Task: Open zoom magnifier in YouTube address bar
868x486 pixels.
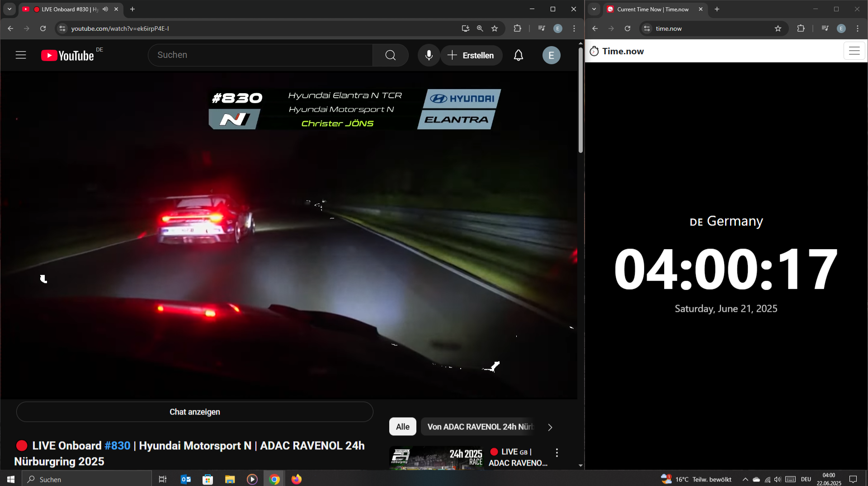Action: pos(480,28)
